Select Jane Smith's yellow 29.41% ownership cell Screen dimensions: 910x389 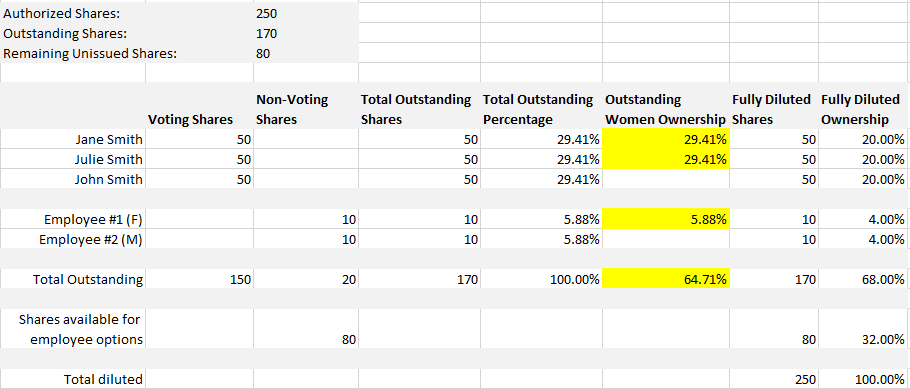[666, 139]
